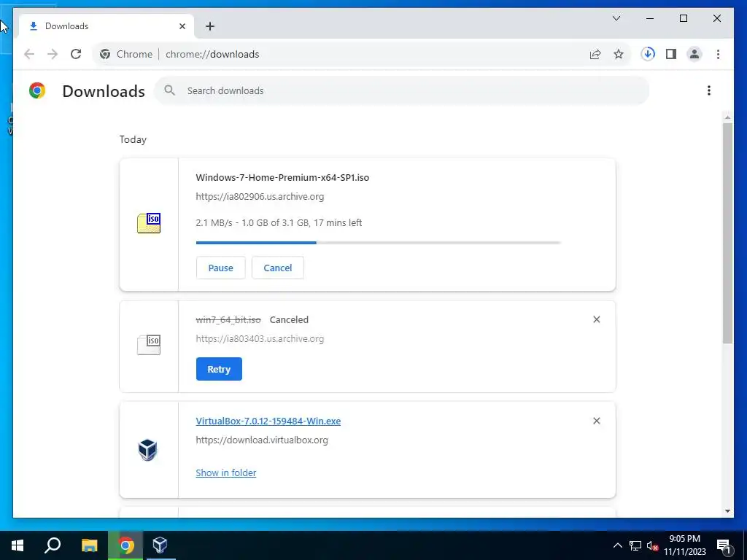Open the Chrome three-dot browser menu
Image resolution: width=747 pixels, height=560 pixels.
coord(718,54)
